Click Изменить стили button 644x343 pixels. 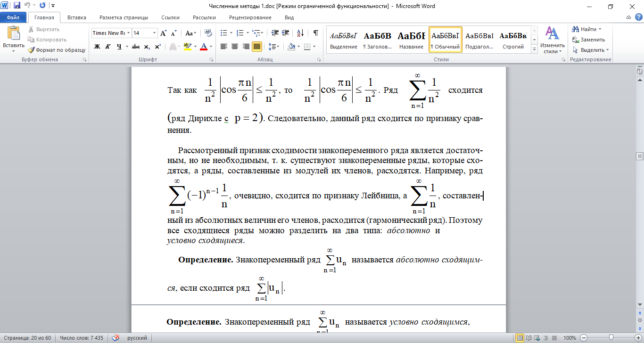coord(552,40)
